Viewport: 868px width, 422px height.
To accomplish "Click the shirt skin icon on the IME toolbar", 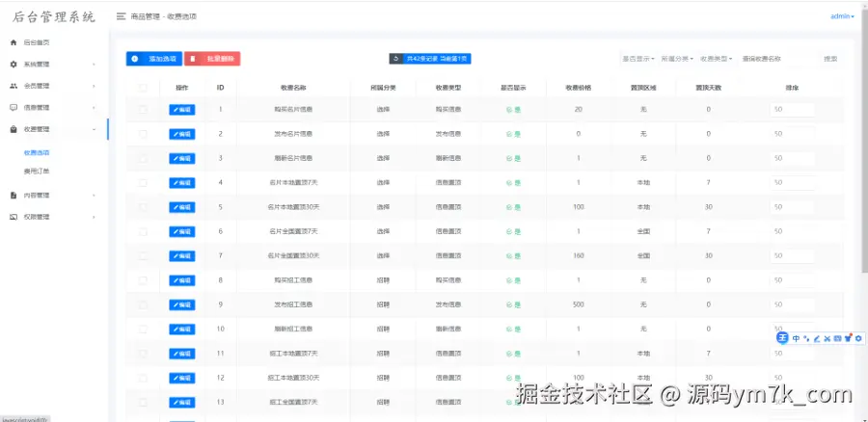I will (848, 338).
